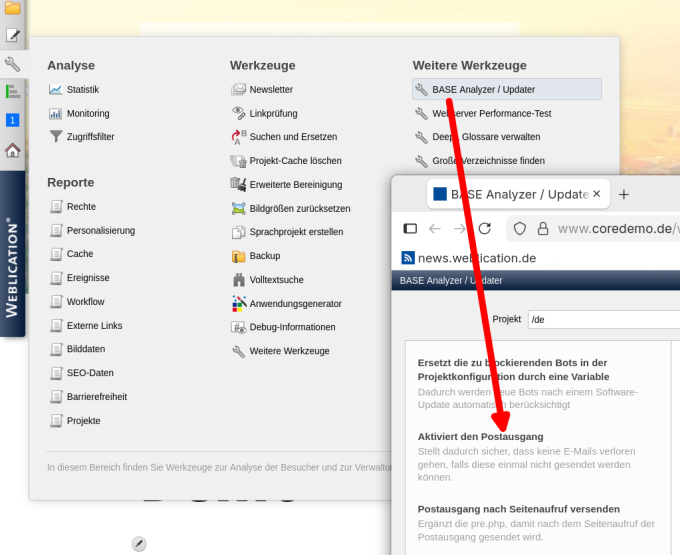Click Suchen und Ersetzen tool
Image resolution: width=680 pixels, height=555 pixels.
[x=293, y=137]
